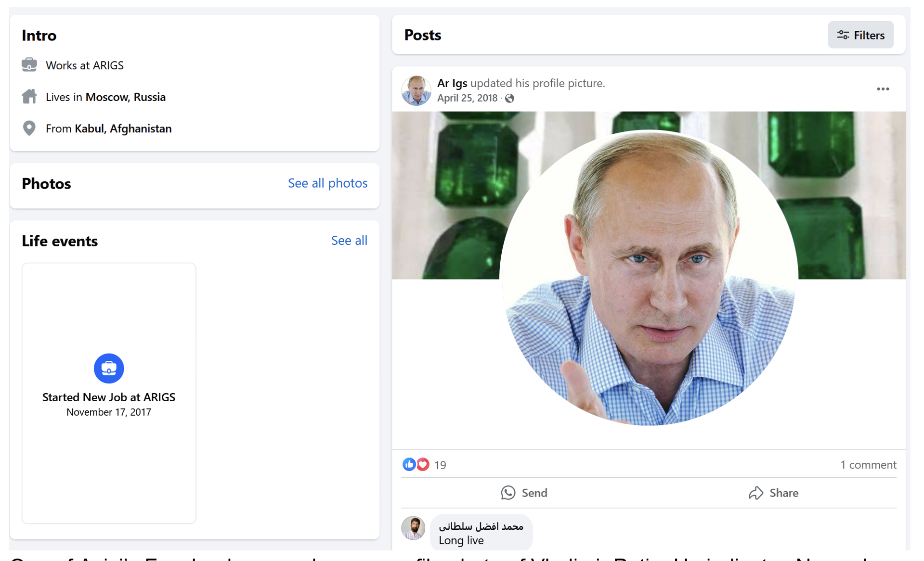The image size is (924, 561).
Task: Click the home icon beside Lives in Moscow
Action: 29,96
